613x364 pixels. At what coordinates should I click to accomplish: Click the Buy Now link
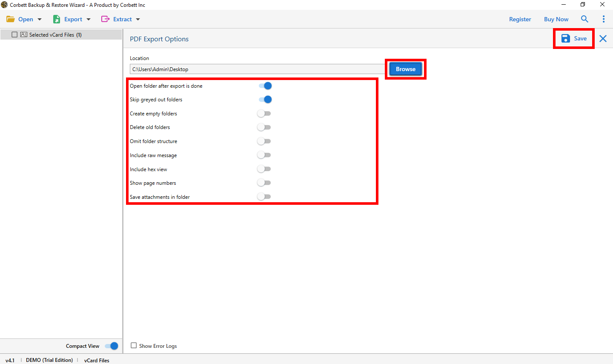pyautogui.click(x=556, y=19)
